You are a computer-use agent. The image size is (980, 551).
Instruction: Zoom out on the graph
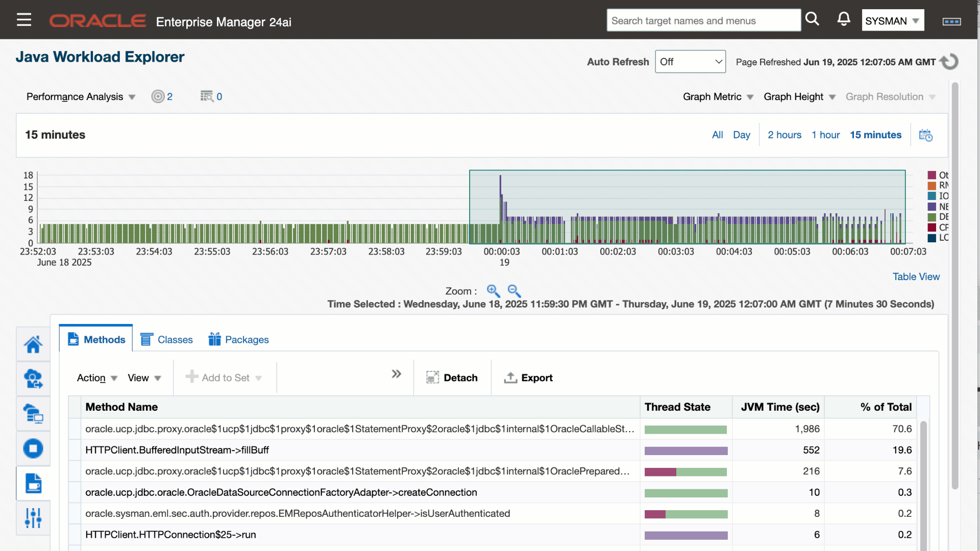click(514, 291)
